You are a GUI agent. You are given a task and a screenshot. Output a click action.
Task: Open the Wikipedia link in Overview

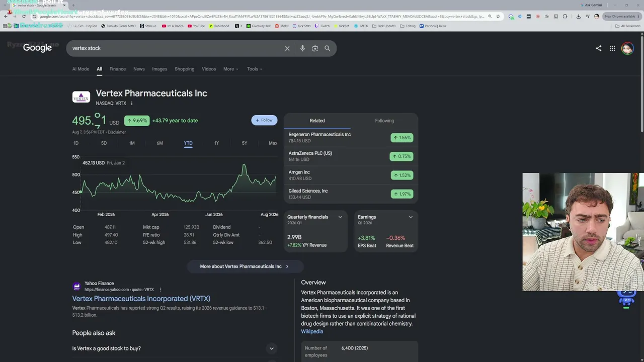[x=312, y=332]
